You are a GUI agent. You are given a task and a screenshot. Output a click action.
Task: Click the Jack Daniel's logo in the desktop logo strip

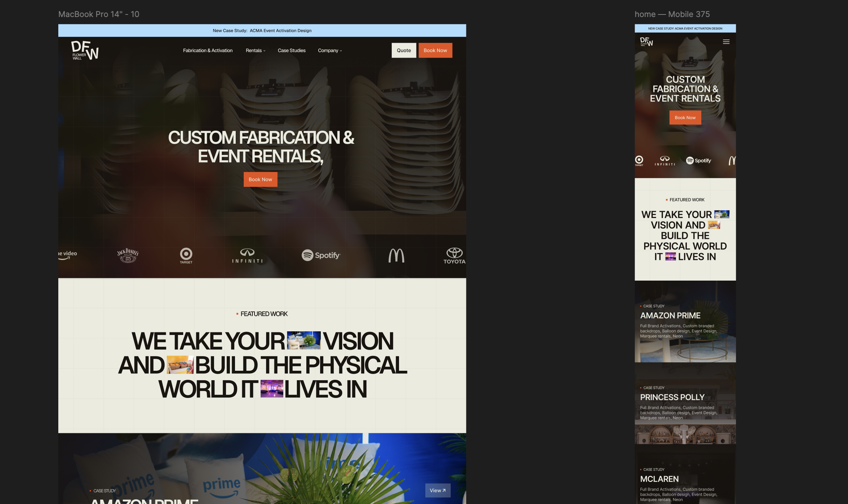[x=128, y=255]
